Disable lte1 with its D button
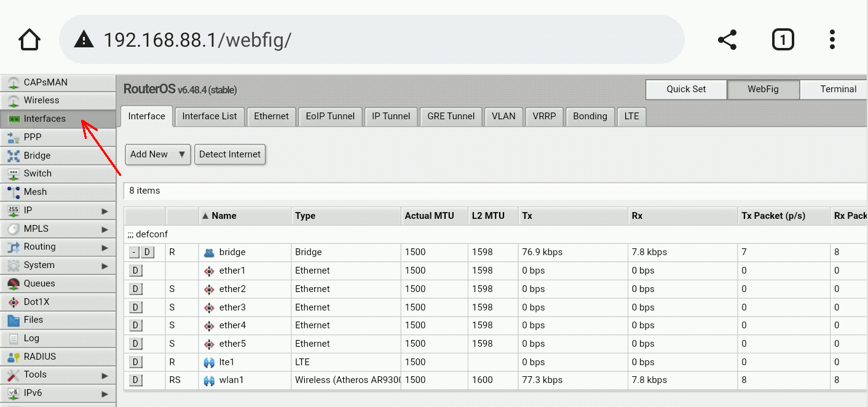Image resolution: width=868 pixels, height=407 pixels. point(135,362)
